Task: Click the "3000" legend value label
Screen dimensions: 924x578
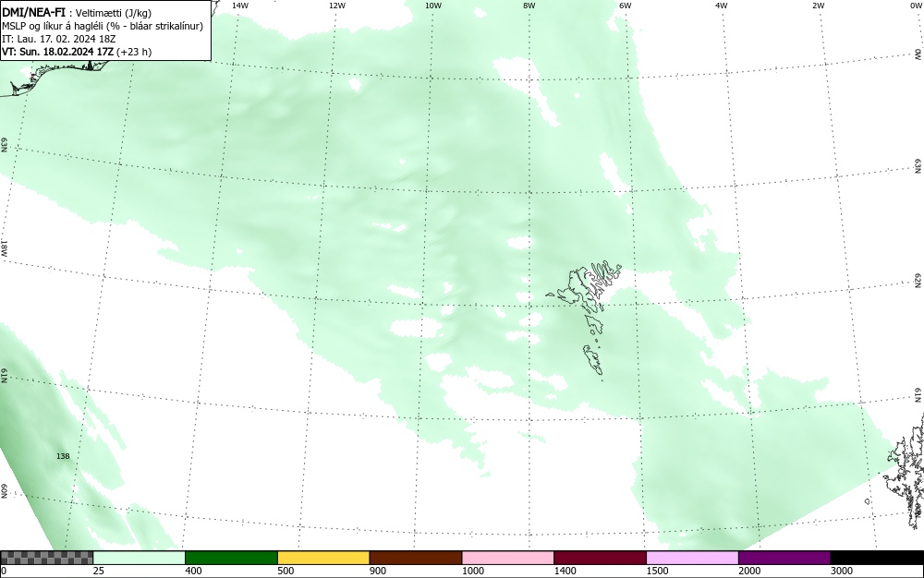Action: click(x=842, y=571)
